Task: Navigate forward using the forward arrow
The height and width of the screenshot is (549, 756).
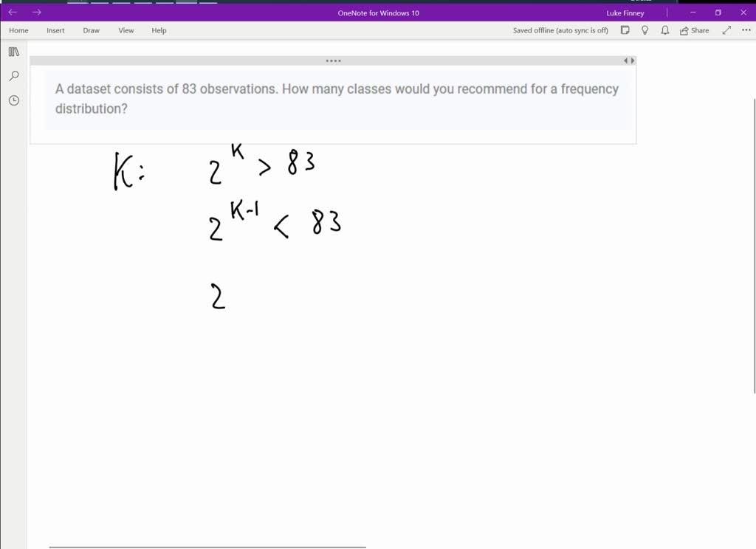Action: 36,12
